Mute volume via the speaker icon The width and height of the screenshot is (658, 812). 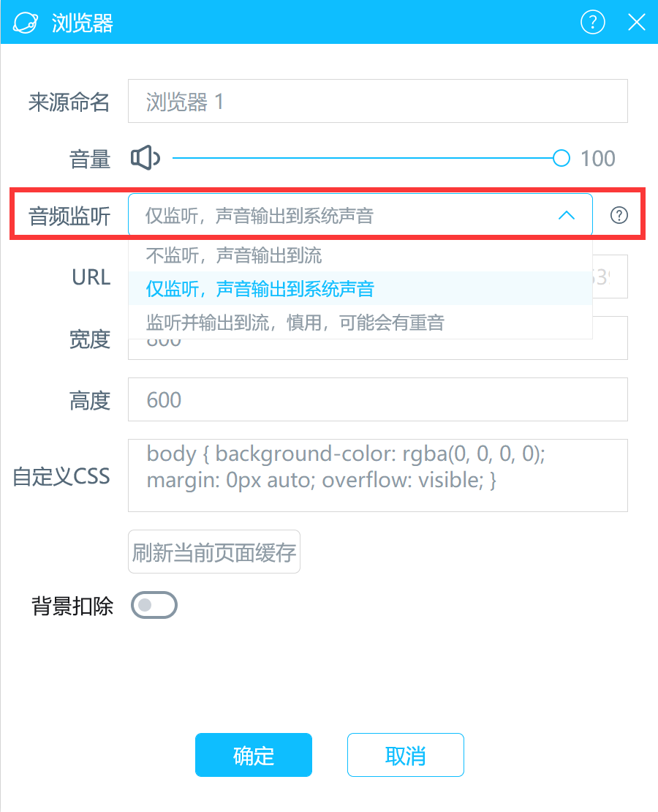(x=145, y=158)
